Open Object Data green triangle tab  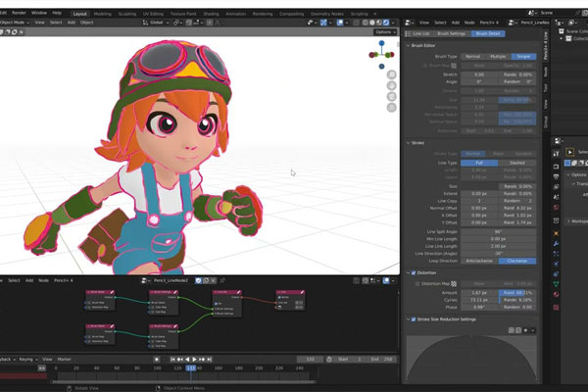[x=556, y=284]
